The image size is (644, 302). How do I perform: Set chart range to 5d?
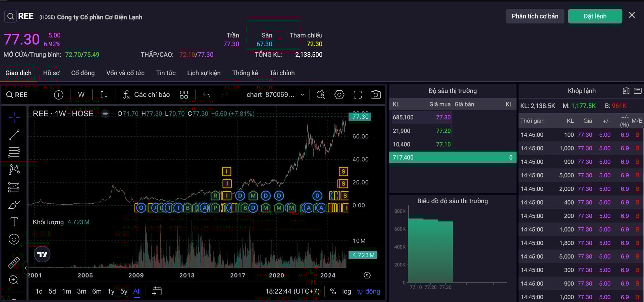pos(52,291)
